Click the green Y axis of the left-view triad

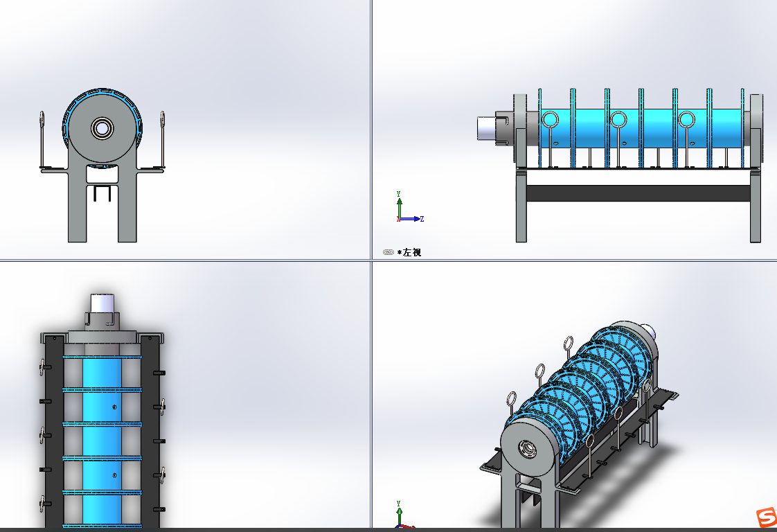click(400, 204)
